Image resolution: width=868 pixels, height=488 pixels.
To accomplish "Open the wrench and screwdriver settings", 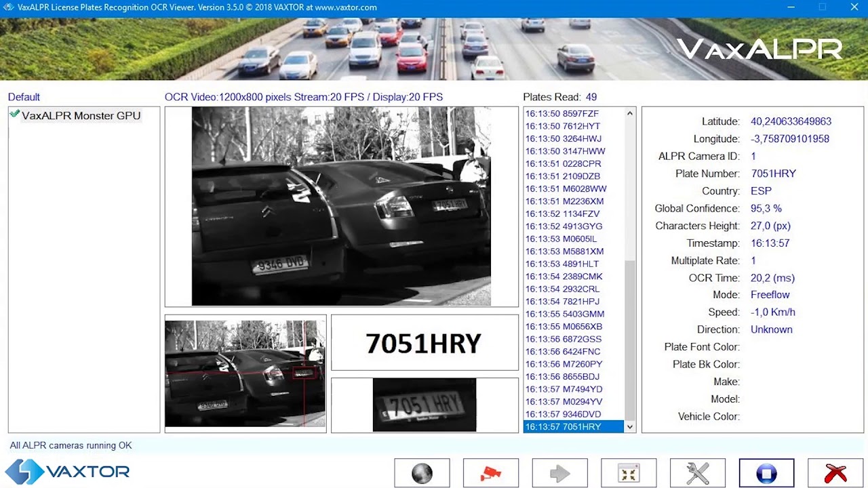I will [697, 473].
